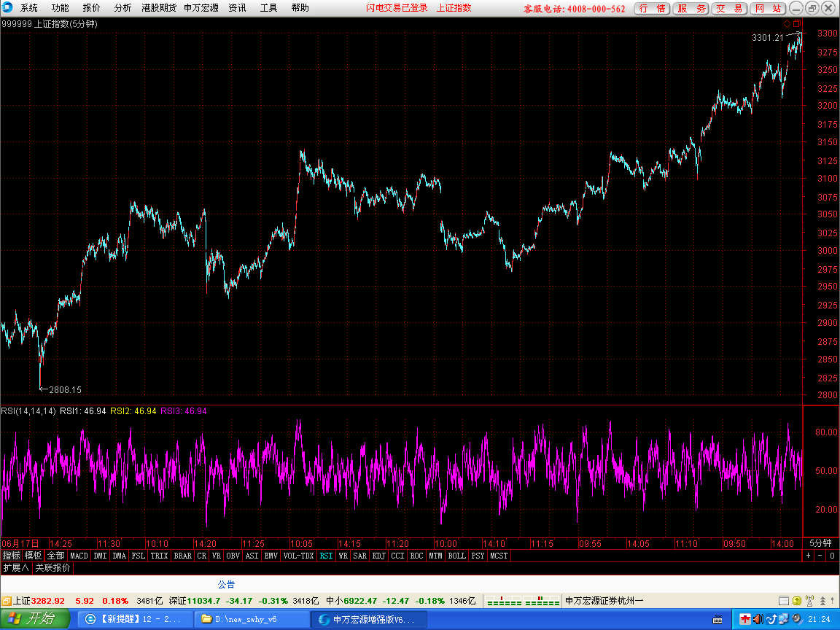Select the WR indicator tab
840x630 pixels.
pos(343,556)
